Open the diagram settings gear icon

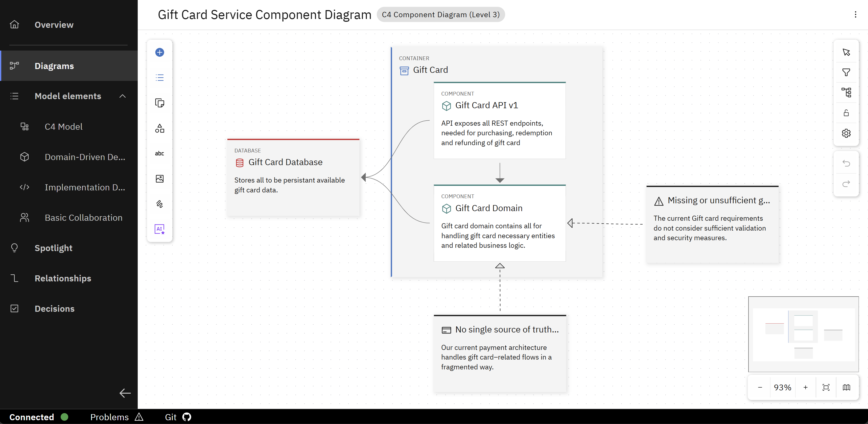846,133
